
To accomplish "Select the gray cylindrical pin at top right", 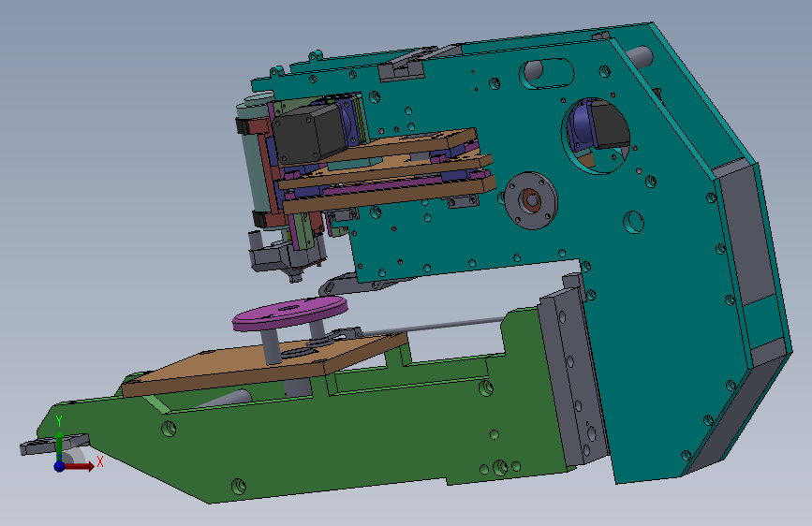I will pos(640,57).
